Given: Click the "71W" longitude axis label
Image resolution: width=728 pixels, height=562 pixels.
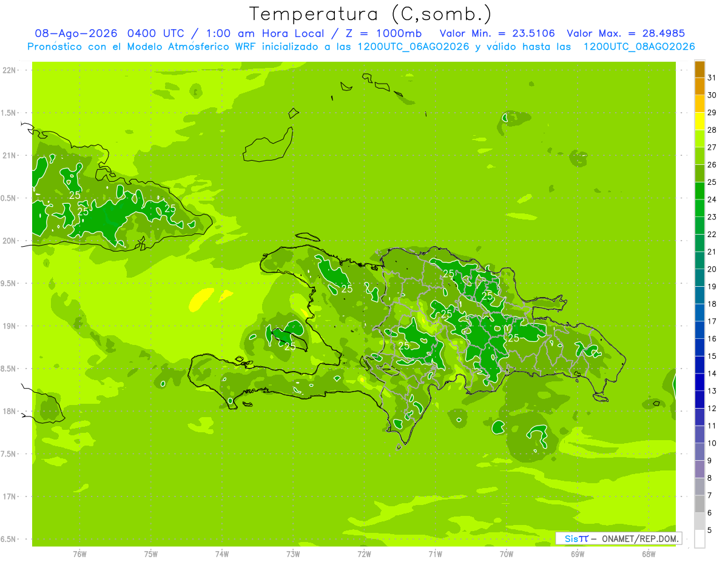Looking at the screenshot, I should click(x=435, y=554).
